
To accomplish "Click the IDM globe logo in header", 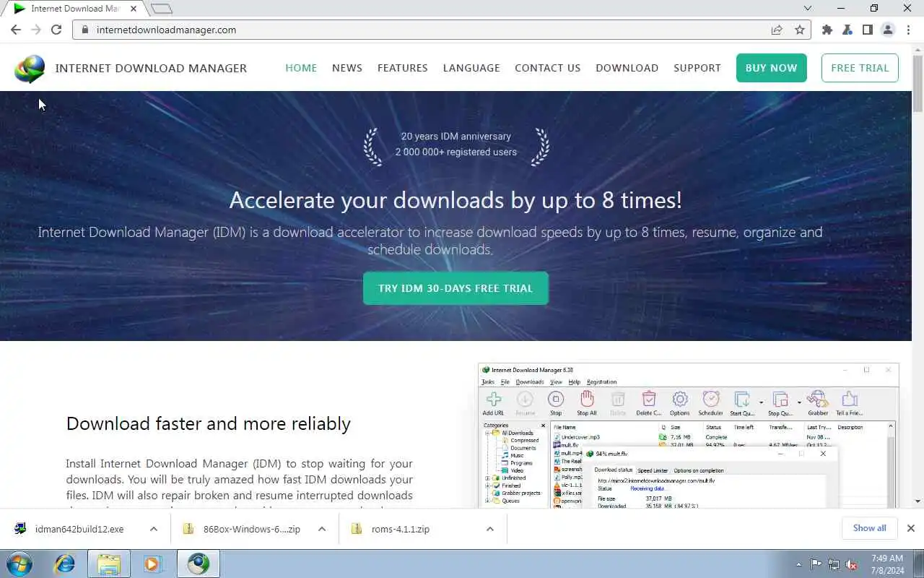I will point(30,68).
